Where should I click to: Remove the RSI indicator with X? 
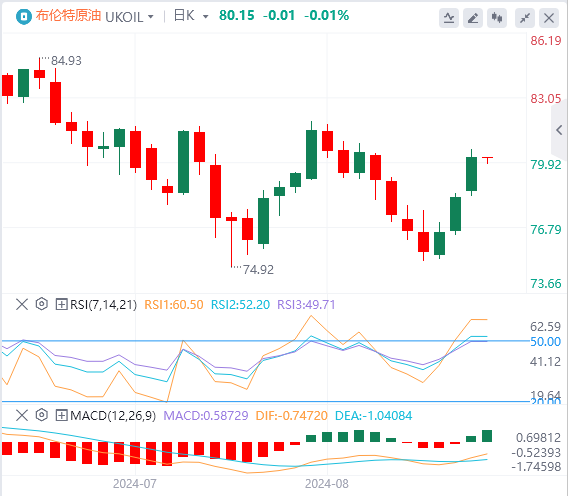click(22, 304)
